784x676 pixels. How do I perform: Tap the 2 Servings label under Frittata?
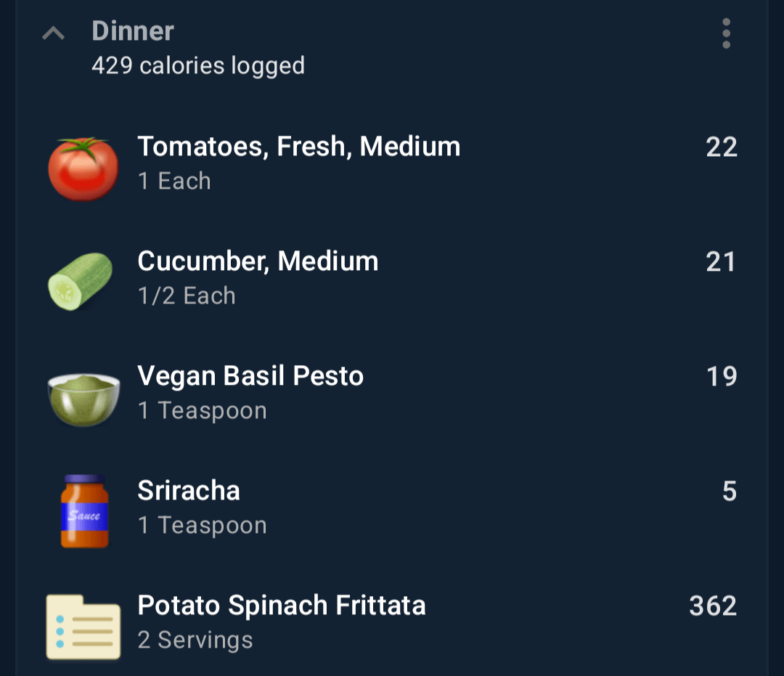pyautogui.click(x=195, y=640)
